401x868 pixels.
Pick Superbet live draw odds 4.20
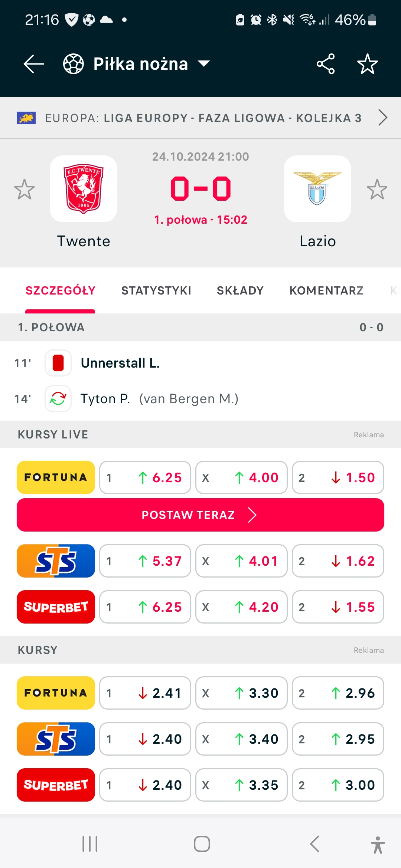(x=241, y=607)
